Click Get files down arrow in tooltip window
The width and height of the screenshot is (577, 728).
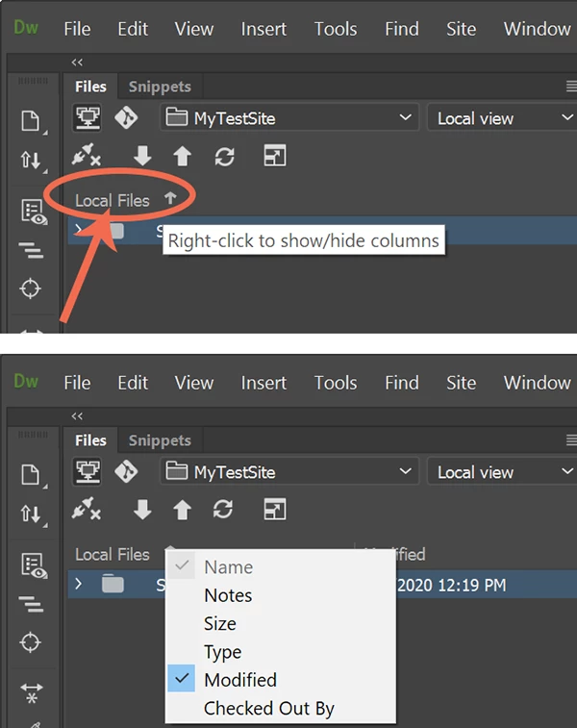click(142, 156)
